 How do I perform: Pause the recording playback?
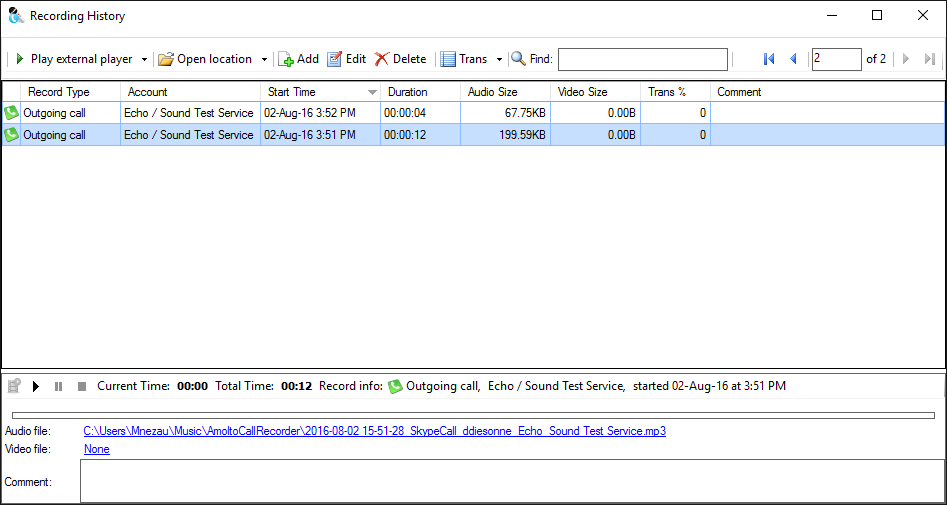(59, 386)
